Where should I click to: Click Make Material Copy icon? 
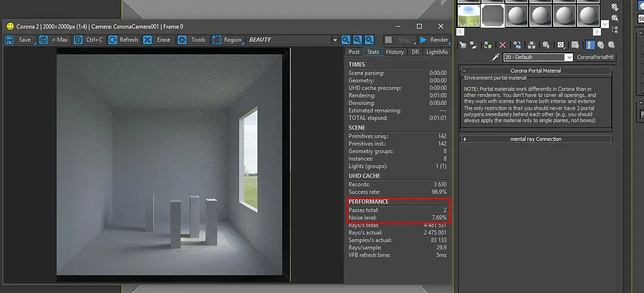pos(517,45)
